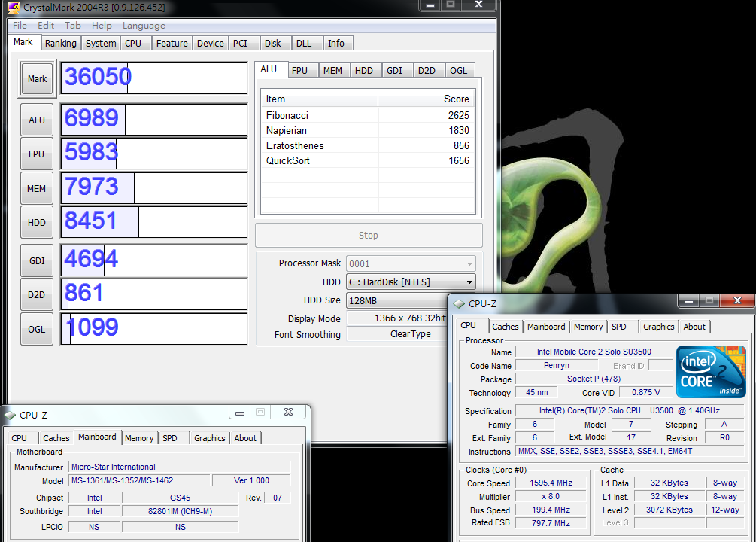This screenshot has height=542, width=756.
Task: Click the CPU-Z icon in CPU window title
Action: coord(459,303)
